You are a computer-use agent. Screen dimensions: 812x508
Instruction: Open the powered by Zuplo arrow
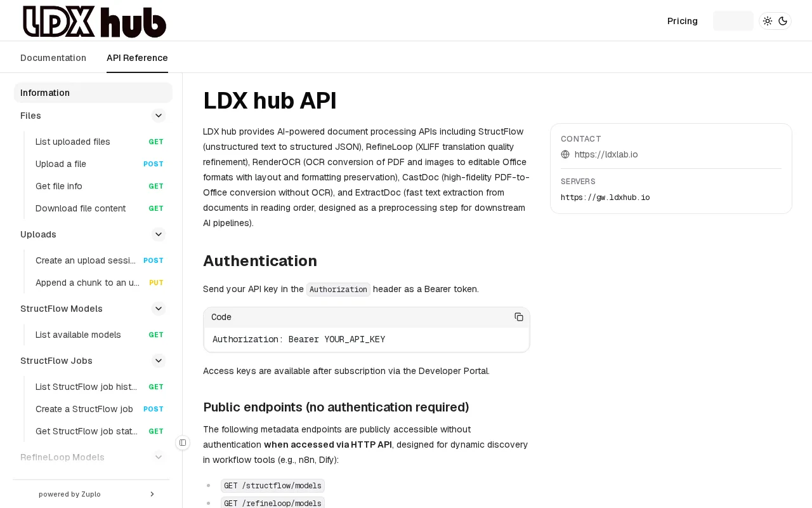click(152, 494)
